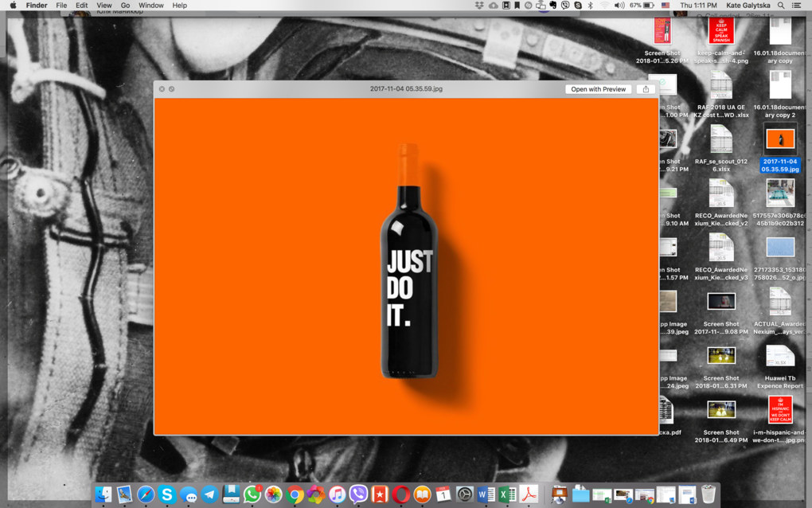Image resolution: width=812 pixels, height=508 pixels.
Task: Click the Quick Look full-screen button
Action: point(171,89)
